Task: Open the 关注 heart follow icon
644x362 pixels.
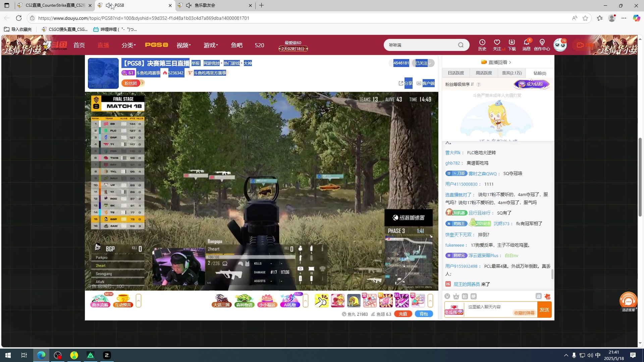Action: (497, 45)
